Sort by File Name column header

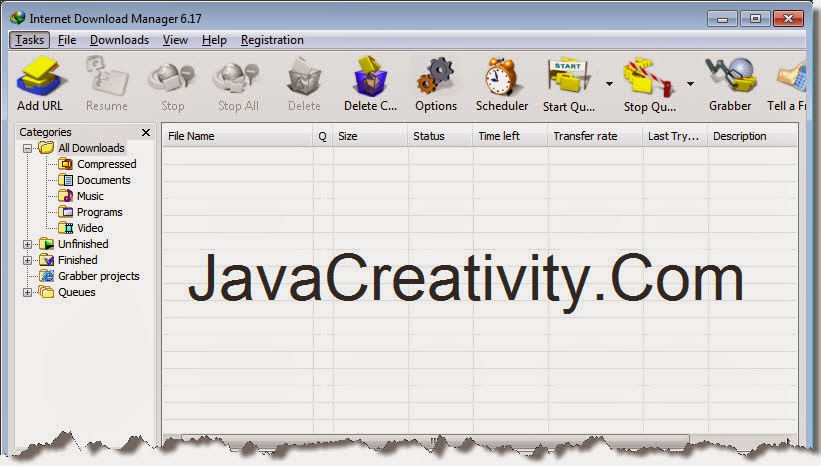pos(238,136)
